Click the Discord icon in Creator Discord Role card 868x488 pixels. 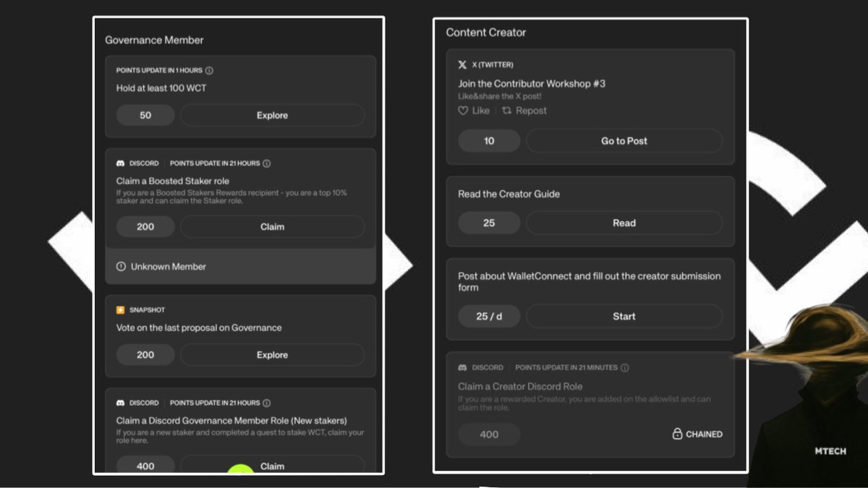(x=462, y=367)
